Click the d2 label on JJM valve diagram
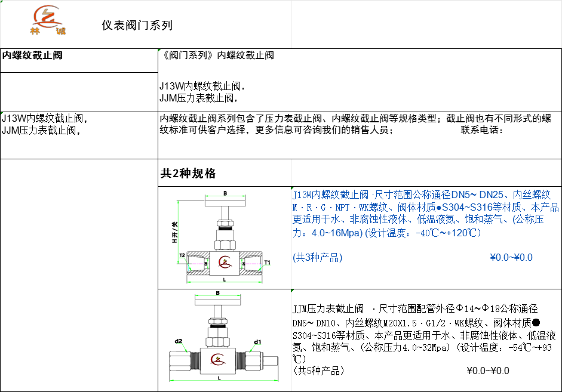 [178, 341]
